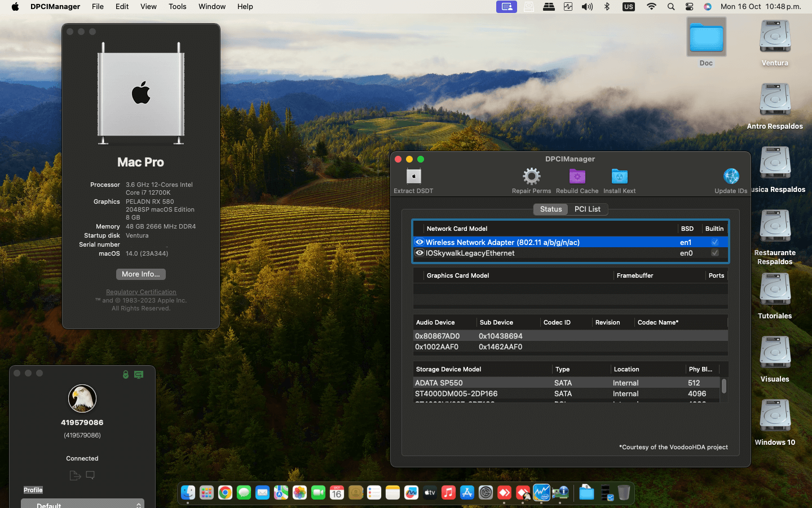Open Control Center in the menu bar
812x508 pixels.
(689, 7)
